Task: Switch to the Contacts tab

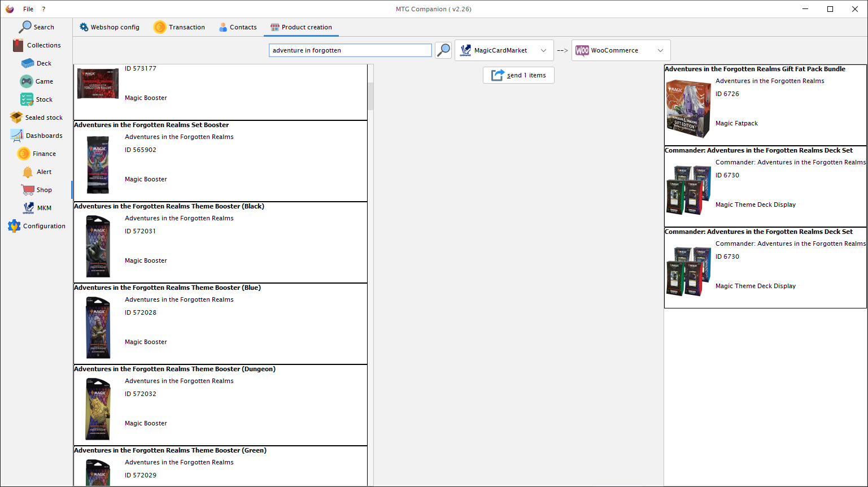Action: click(x=238, y=27)
